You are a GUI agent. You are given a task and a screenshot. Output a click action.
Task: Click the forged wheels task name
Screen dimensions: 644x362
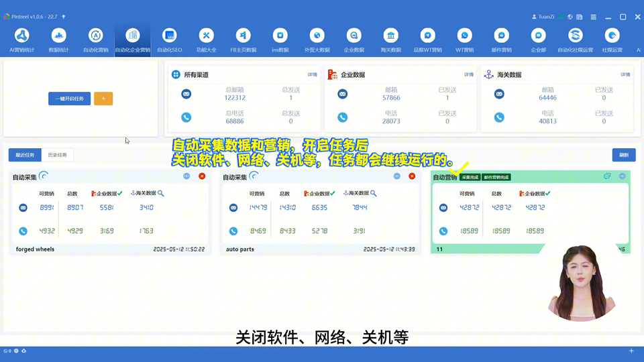[x=35, y=249]
